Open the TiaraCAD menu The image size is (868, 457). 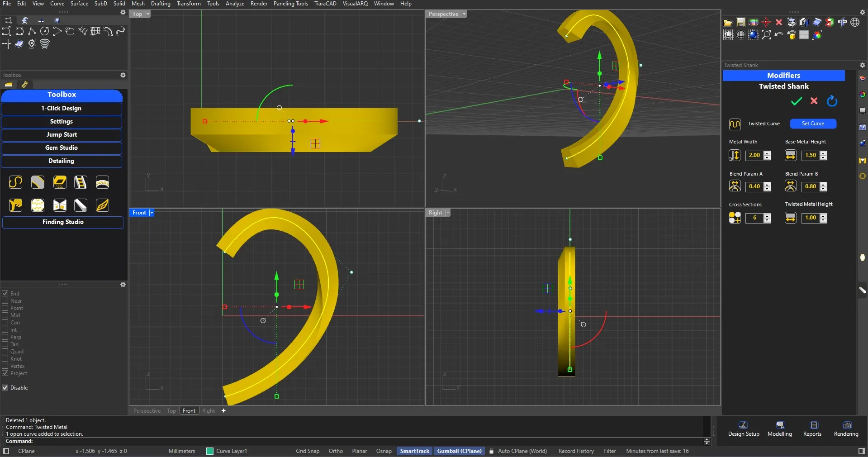coord(325,4)
